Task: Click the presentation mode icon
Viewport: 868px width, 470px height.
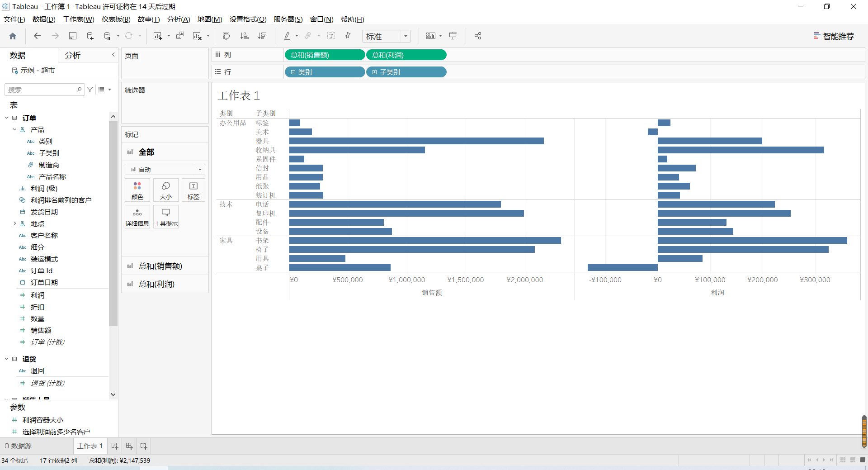Action: (453, 36)
